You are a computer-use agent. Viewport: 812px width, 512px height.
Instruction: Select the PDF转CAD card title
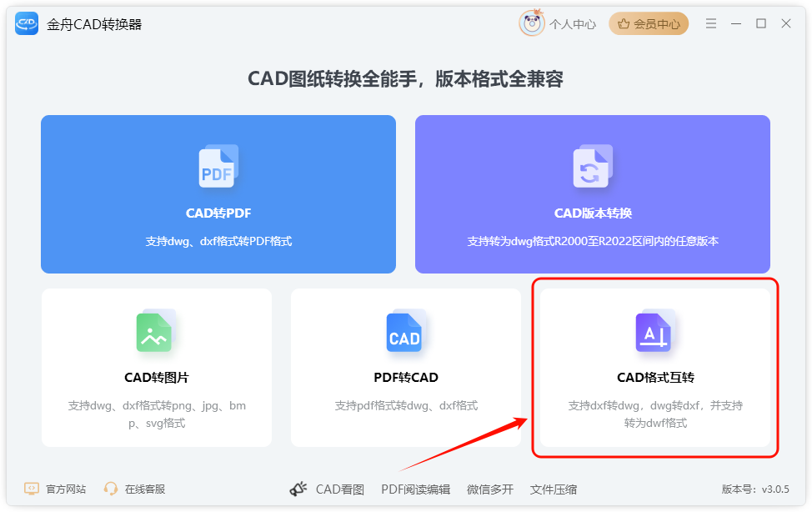coord(406,377)
